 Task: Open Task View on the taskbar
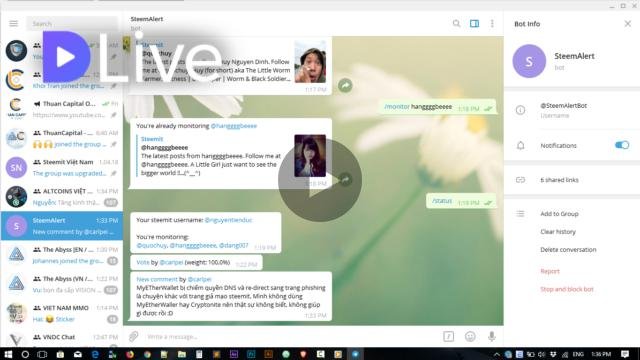42,354
